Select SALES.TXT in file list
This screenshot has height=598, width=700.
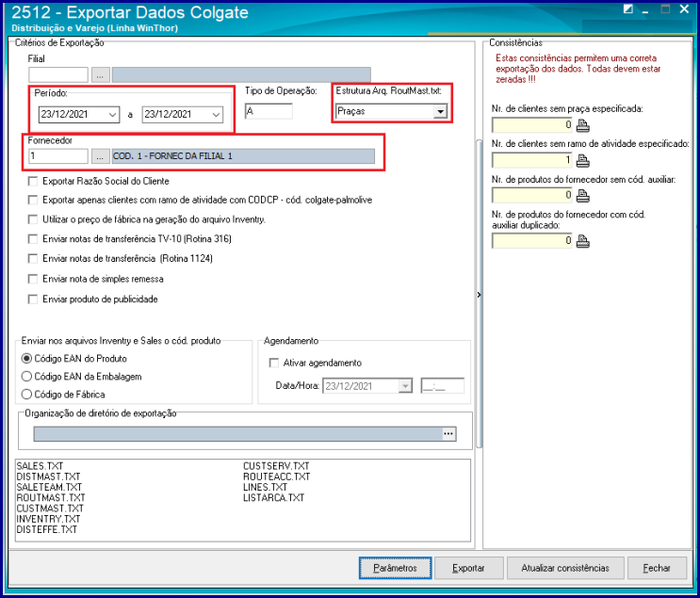(40, 466)
